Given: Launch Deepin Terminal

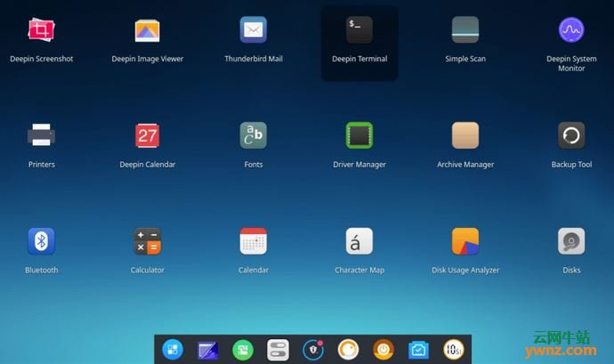Looking at the screenshot, I should (360, 29).
